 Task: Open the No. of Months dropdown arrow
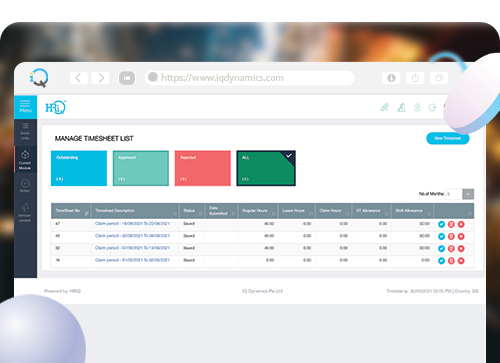pos(468,194)
